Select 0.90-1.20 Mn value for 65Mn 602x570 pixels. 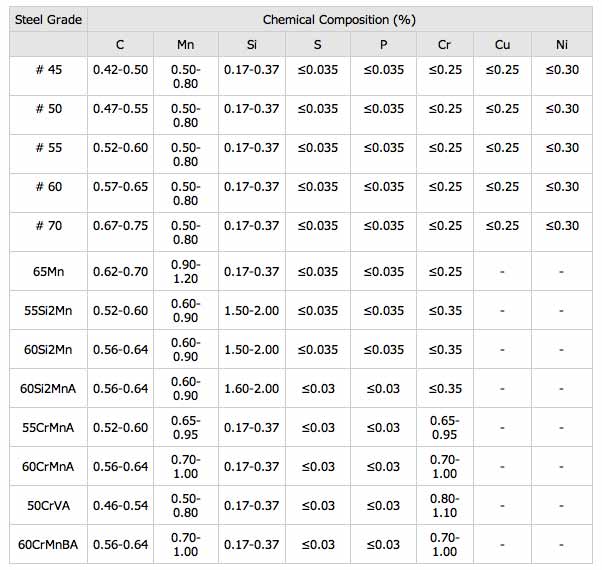[x=185, y=271]
